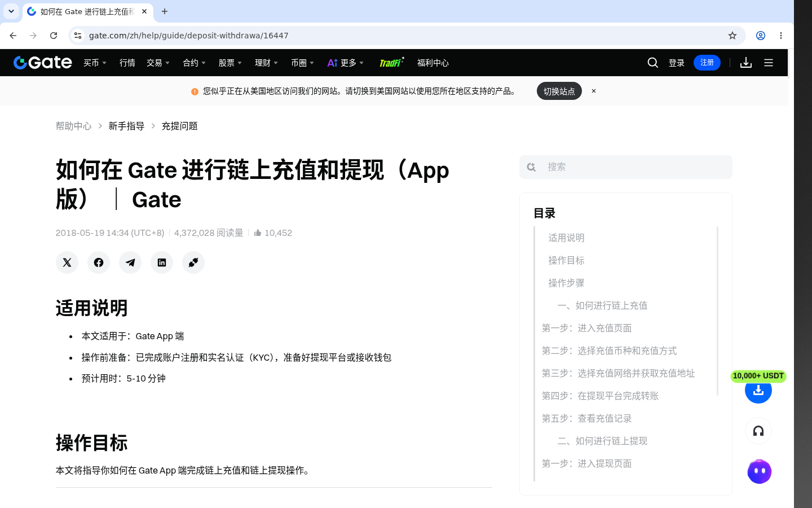Open Chrome profile icon

[x=761, y=36]
